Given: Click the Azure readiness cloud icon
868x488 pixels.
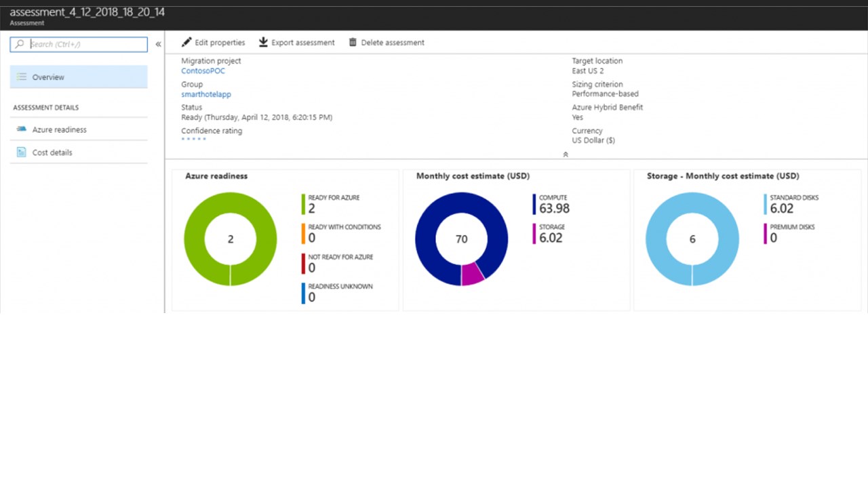Looking at the screenshot, I should [x=22, y=129].
